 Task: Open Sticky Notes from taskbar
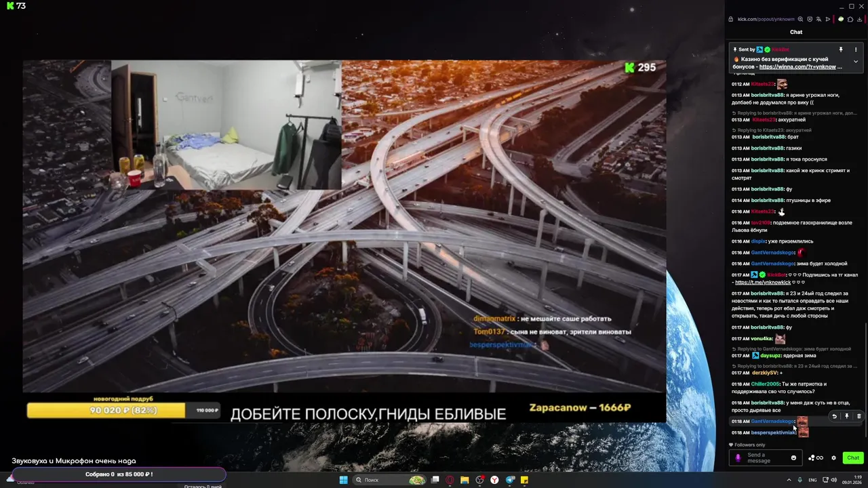[x=525, y=480]
